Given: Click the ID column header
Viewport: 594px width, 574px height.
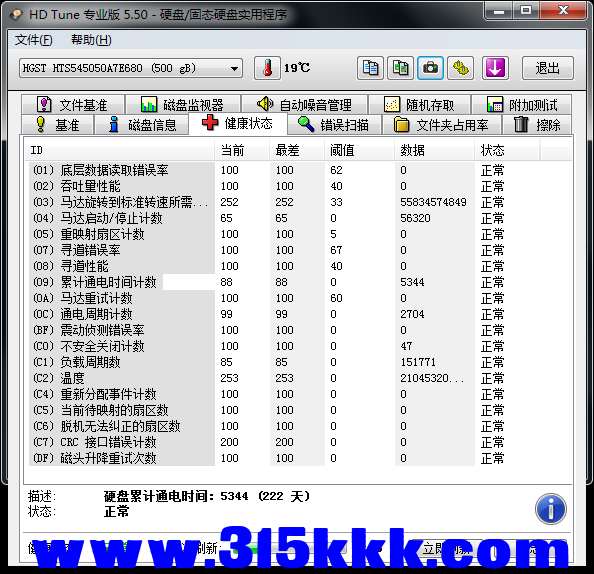Looking at the screenshot, I should point(119,150).
